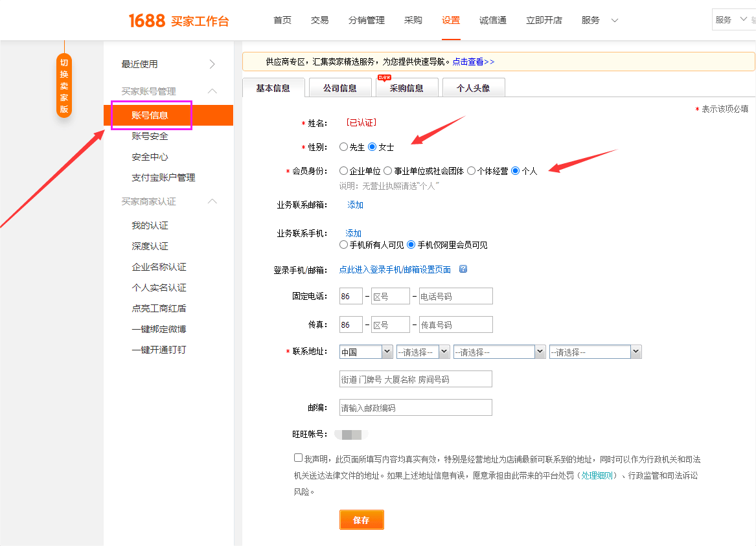The width and height of the screenshot is (756, 546).
Task: Expand the 服务 chevron in top navigation
Action: click(x=614, y=20)
